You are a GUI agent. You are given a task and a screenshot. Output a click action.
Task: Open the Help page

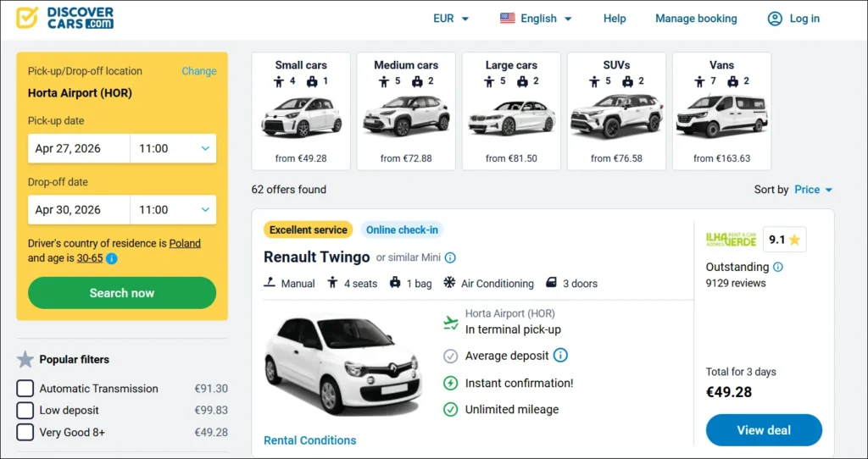tap(615, 19)
